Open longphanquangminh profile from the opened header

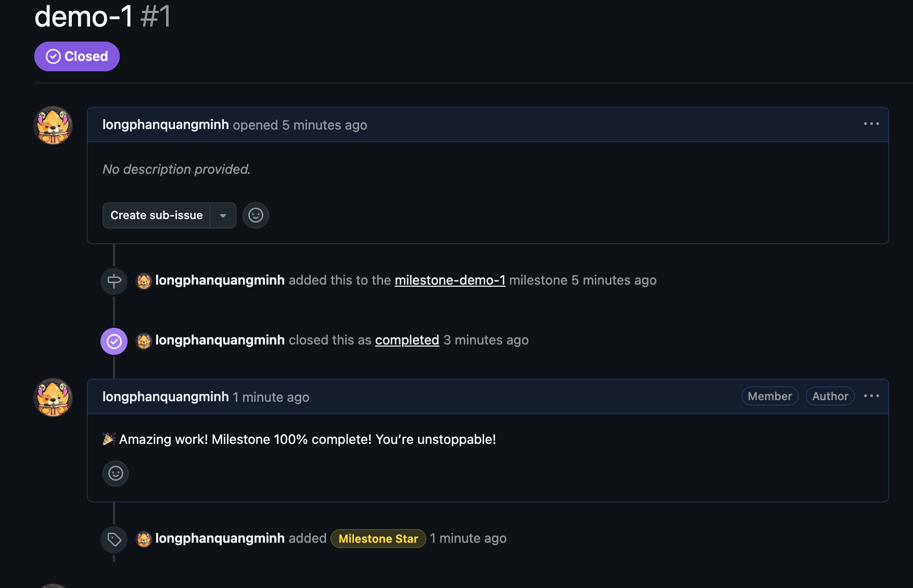pos(166,125)
